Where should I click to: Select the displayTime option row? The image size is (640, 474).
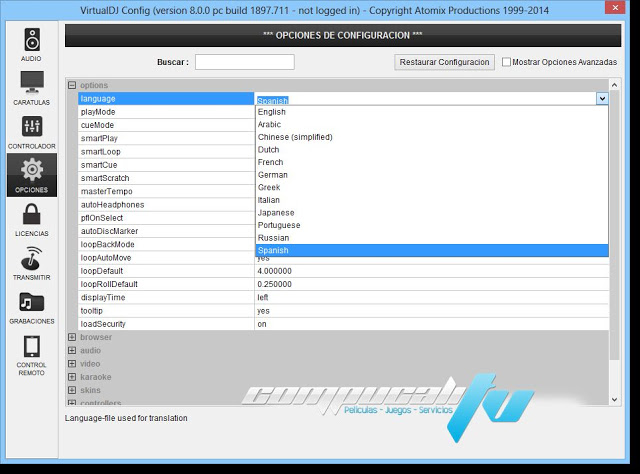(166, 298)
